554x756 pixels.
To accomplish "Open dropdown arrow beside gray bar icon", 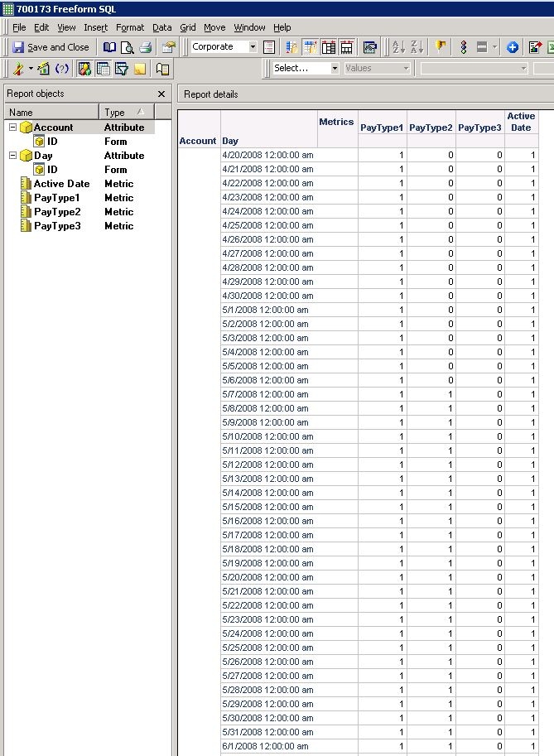I will (x=494, y=47).
